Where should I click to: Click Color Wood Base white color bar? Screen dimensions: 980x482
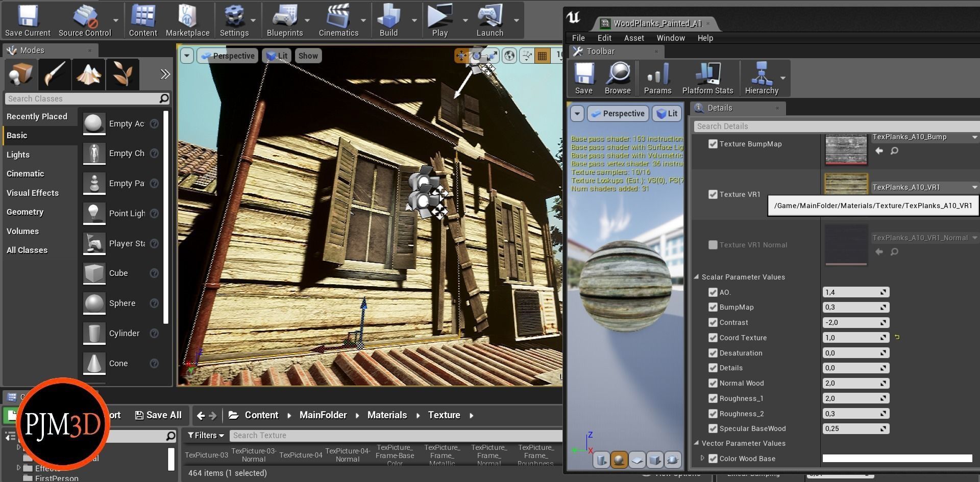pyautogui.click(x=897, y=459)
